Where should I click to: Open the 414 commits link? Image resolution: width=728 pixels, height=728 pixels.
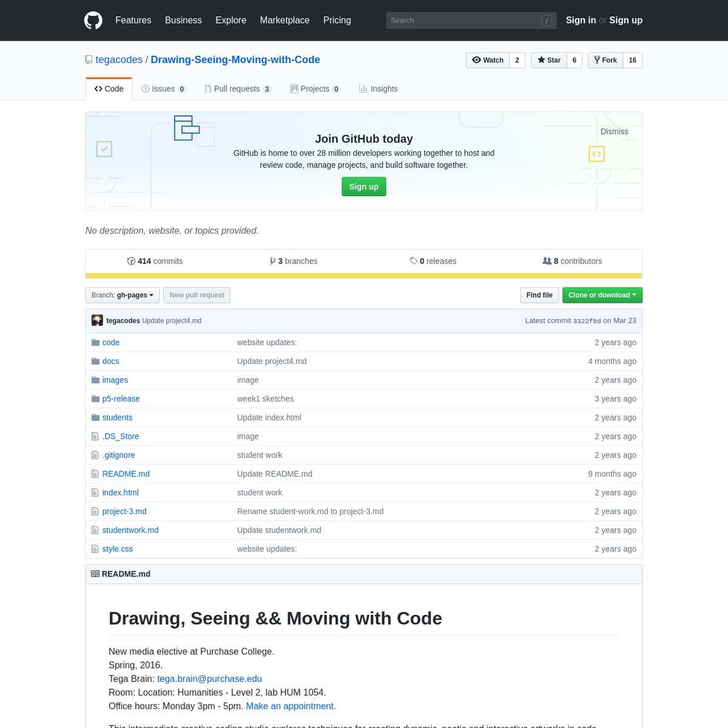tap(155, 261)
